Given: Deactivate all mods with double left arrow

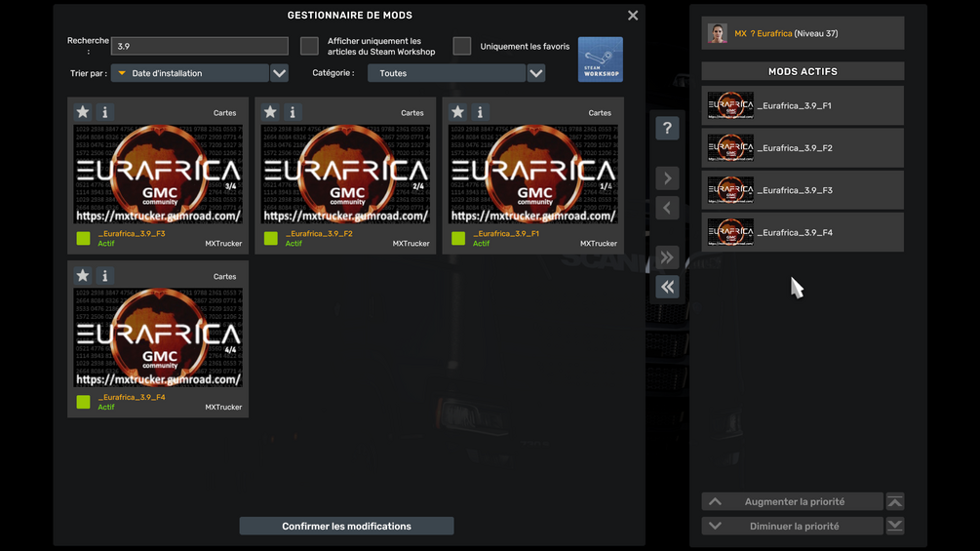Looking at the screenshot, I should (x=667, y=286).
